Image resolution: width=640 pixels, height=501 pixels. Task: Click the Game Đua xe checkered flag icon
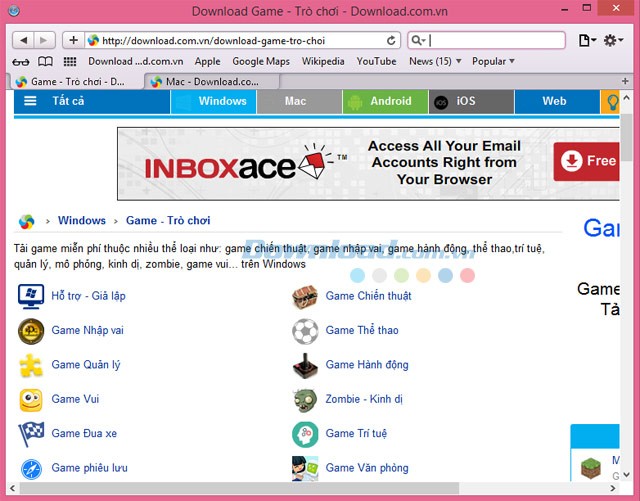coord(31,434)
